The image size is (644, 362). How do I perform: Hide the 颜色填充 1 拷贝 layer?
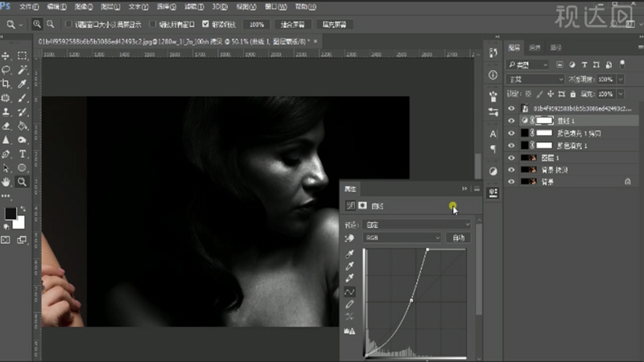511,133
